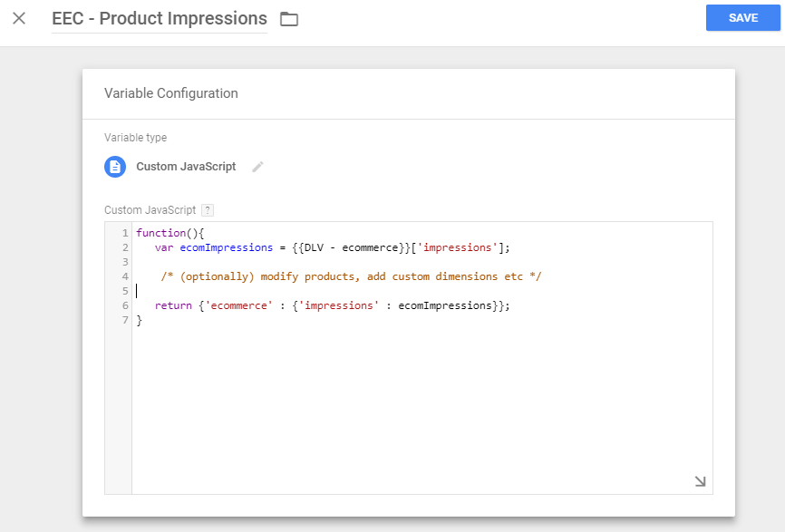785x532 pixels.
Task: Open the folder selection icon beside the title
Action: click(x=289, y=19)
